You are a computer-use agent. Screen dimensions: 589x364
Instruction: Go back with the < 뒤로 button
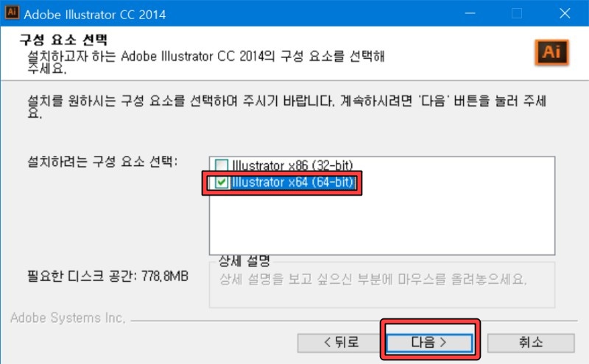pyautogui.click(x=339, y=343)
